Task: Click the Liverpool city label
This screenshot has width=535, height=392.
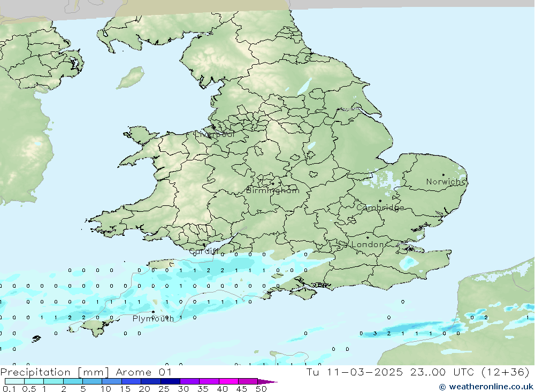Action: coord(215,135)
